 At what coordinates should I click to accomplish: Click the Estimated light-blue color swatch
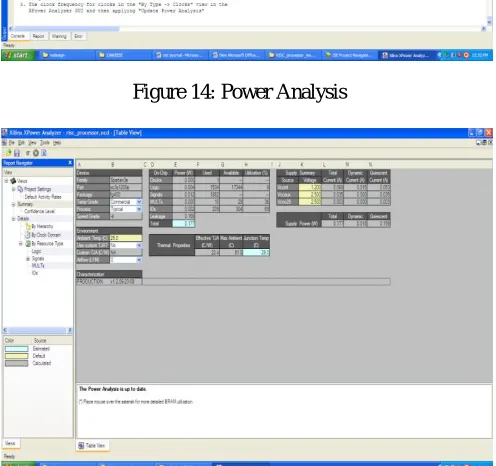point(17,349)
